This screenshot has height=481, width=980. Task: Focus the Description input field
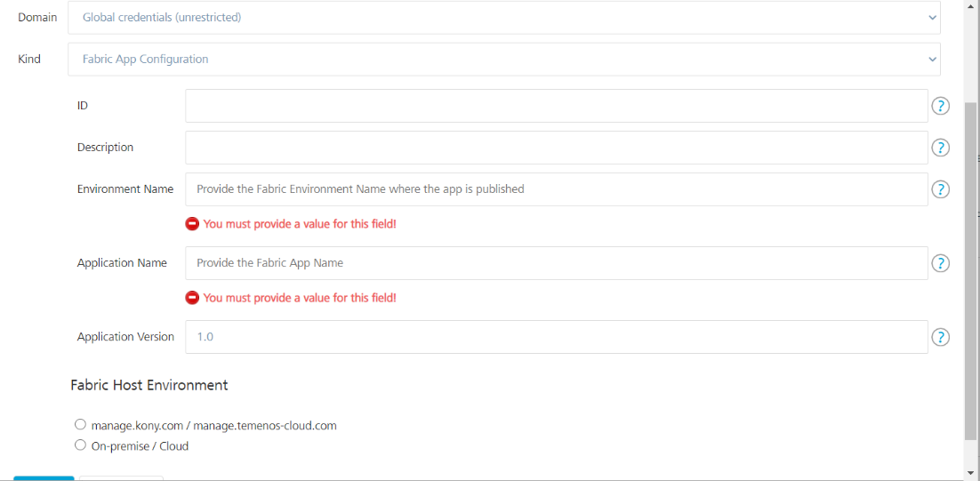[x=556, y=148]
